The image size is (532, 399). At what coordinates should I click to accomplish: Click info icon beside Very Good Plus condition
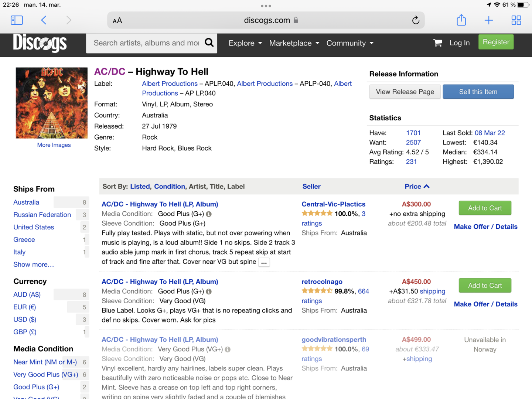coord(228,349)
